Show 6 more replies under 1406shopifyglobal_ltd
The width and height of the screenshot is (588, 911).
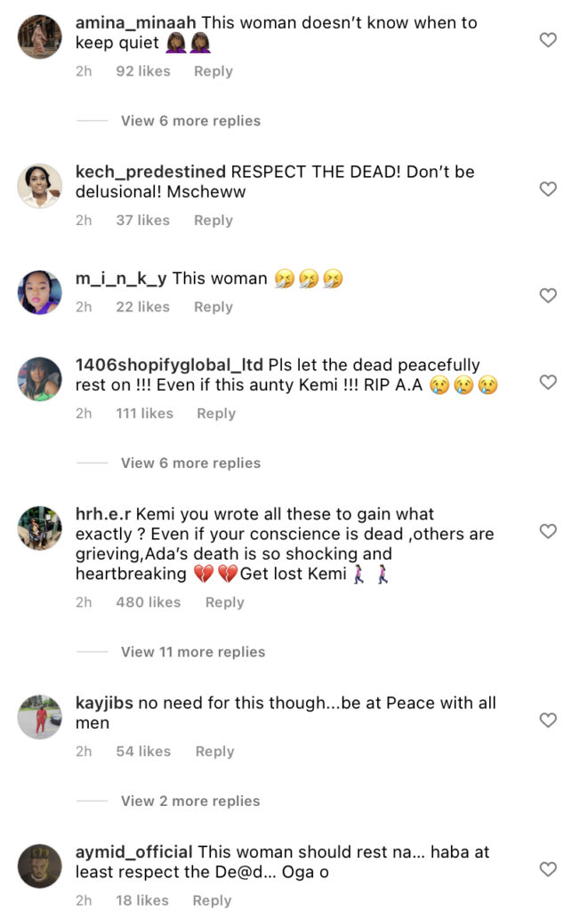coord(190,463)
